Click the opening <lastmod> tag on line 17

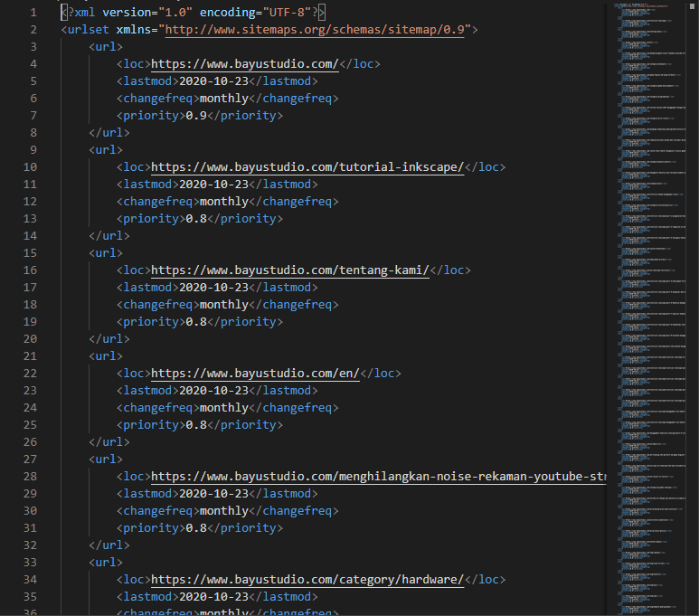click(x=147, y=288)
